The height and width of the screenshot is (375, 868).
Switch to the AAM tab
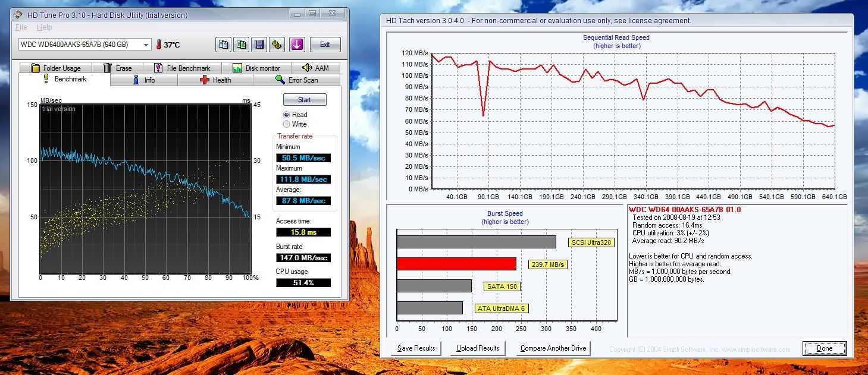[x=316, y=68]
